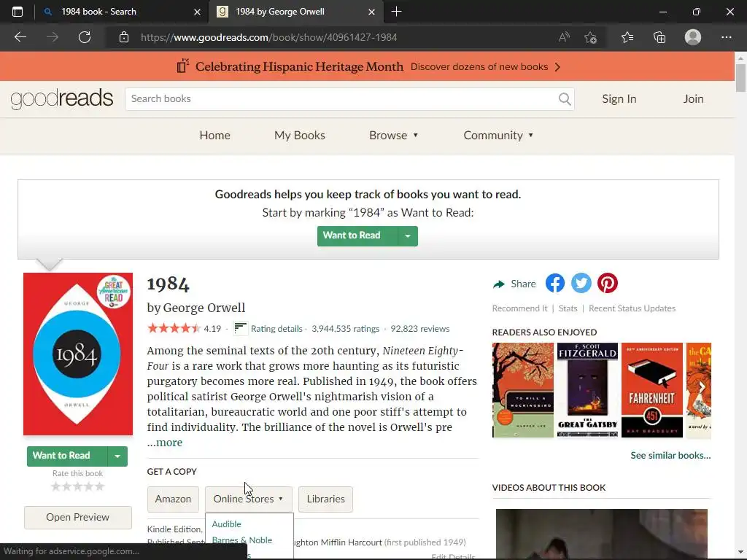The height and width of the screenshot is (560, 747).
Task: Open Recent Status Updates link
Action: (632, 308)
